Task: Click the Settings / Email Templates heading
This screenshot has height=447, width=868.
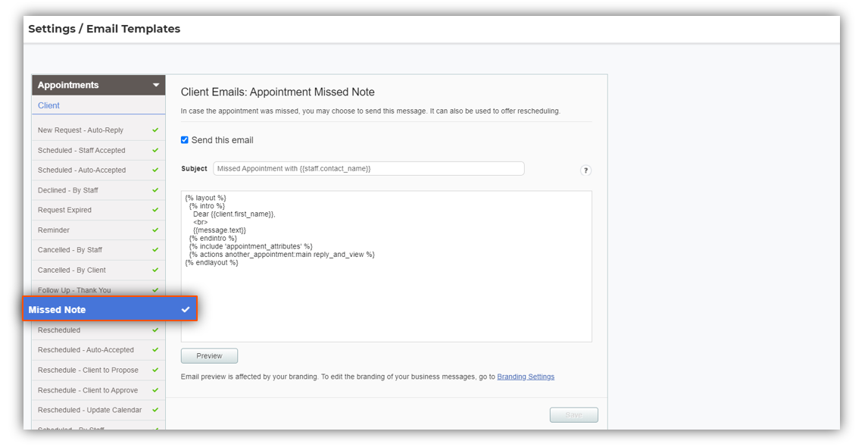Action: pyautogui.click(x=104, y=29)
